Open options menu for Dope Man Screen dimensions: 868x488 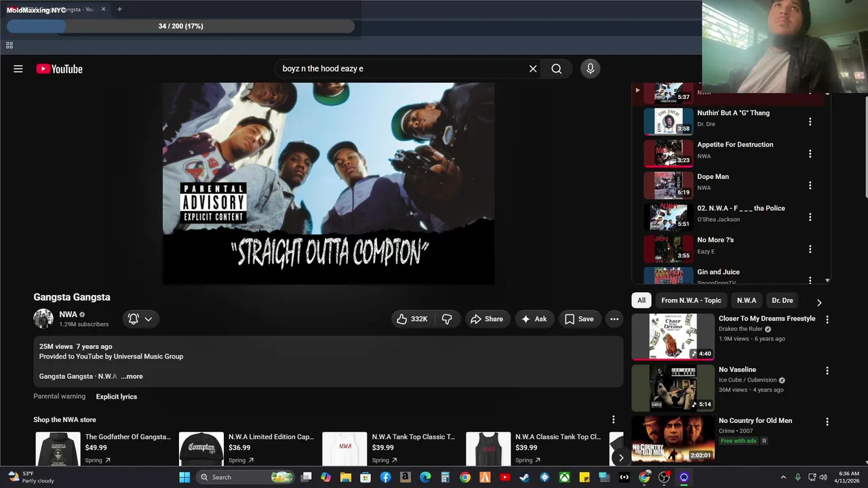point(810,186)
